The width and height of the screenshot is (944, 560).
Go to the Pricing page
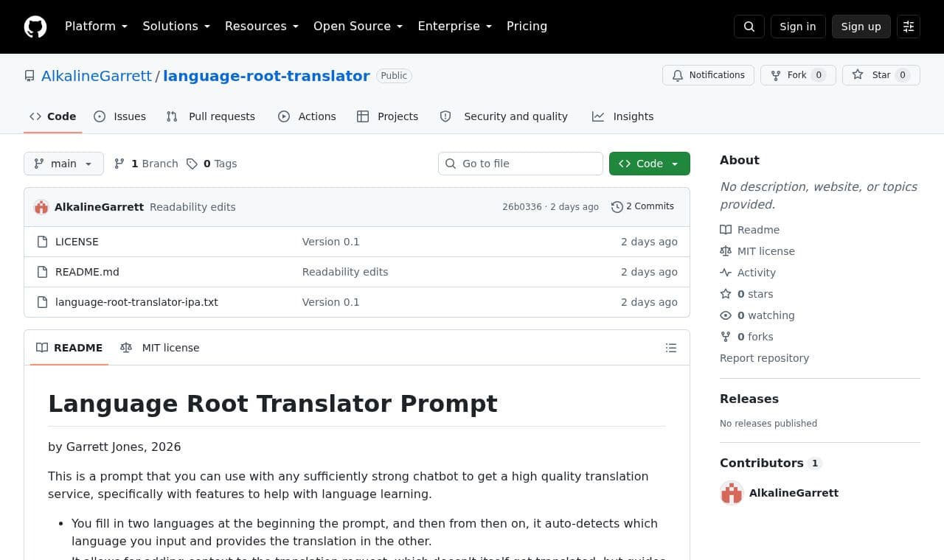[527, 27]
